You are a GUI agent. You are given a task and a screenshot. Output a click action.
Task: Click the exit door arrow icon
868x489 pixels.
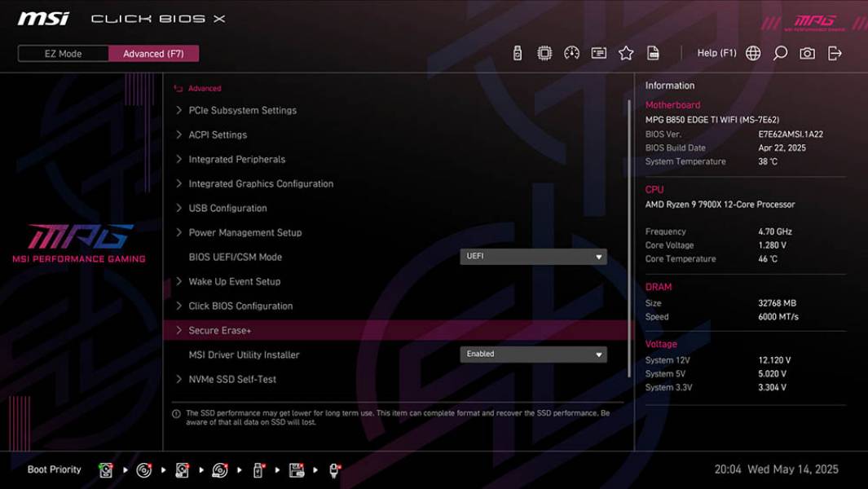point(835,53)
